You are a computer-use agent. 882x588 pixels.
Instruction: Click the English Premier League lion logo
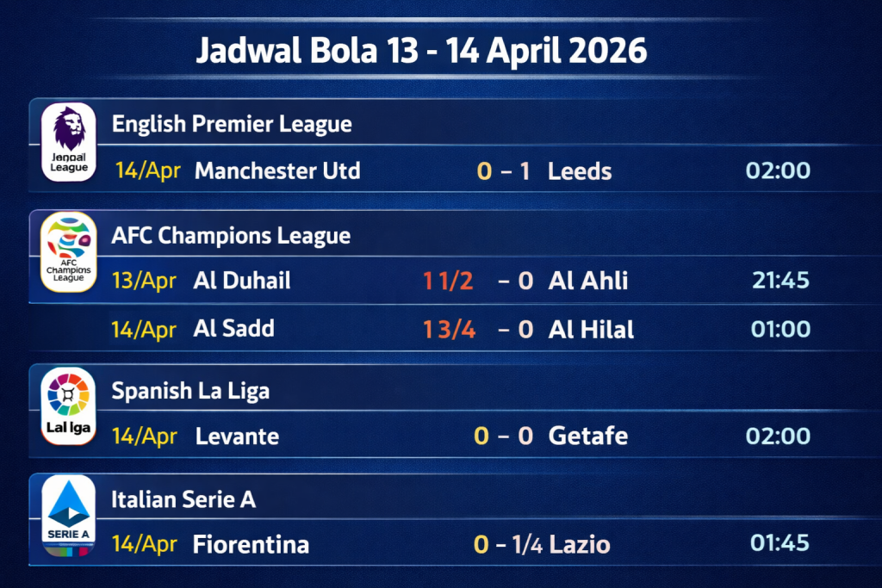(x=70, y=142)
